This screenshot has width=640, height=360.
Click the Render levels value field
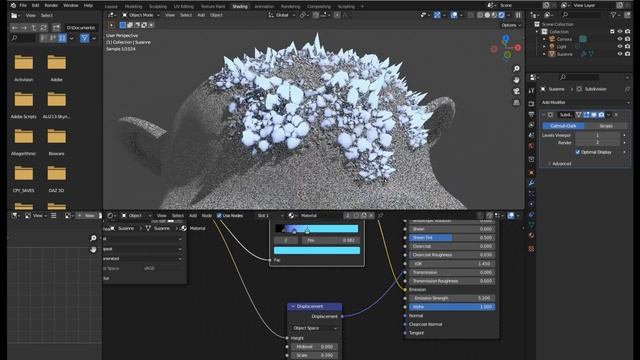click(598, 143)
